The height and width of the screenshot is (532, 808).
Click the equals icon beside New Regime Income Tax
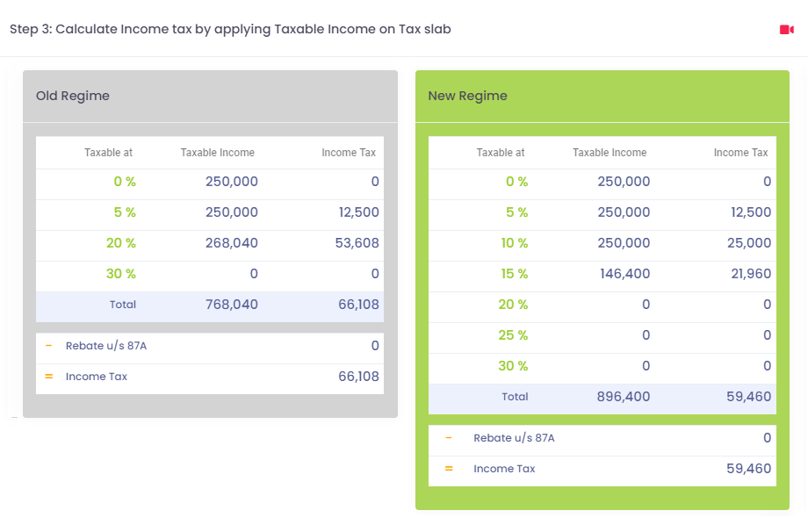[x=449, y=469]
